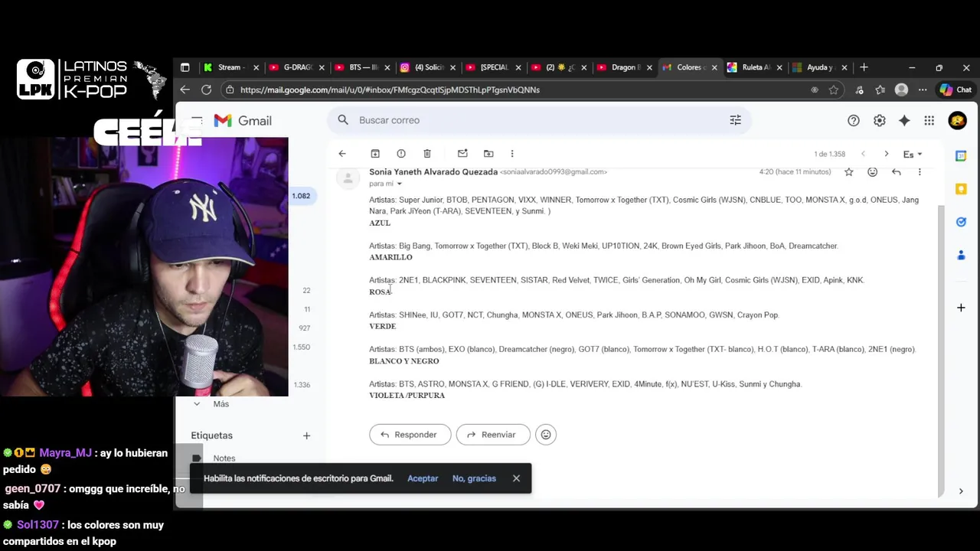Click the 'AMARILLO' heading text
This screenshot has width=980, height=551.
tap(390, 257)
